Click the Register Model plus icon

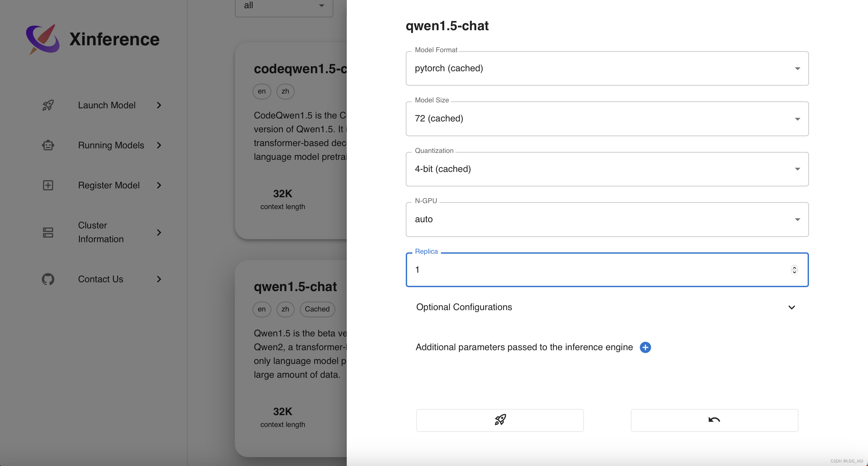pyautogui.click(x=48, y=185)
